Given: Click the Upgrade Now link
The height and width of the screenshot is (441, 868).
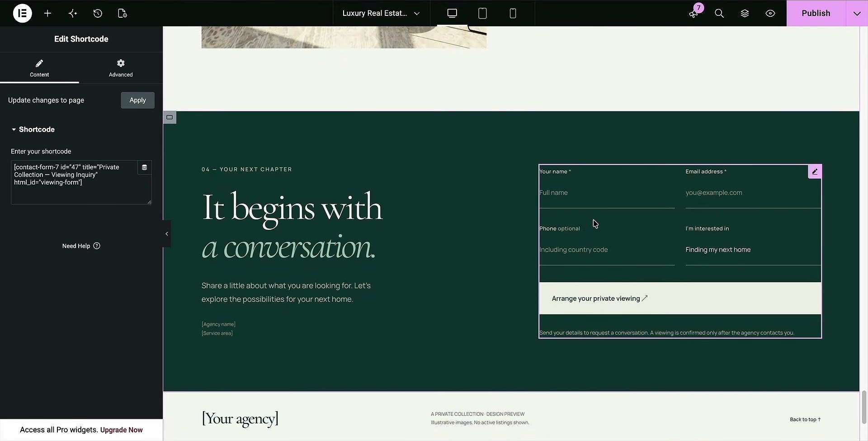Looking at the screenshot, I should click(121, 430).
